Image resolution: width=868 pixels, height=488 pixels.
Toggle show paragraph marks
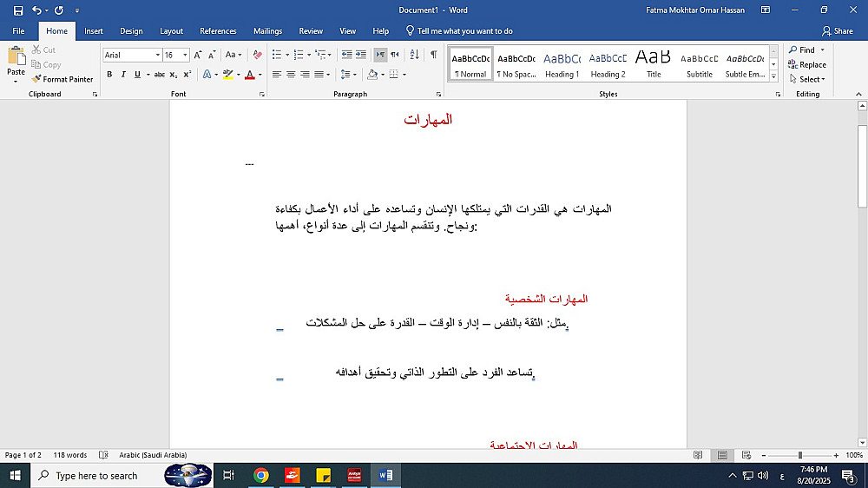click(434, 55)
